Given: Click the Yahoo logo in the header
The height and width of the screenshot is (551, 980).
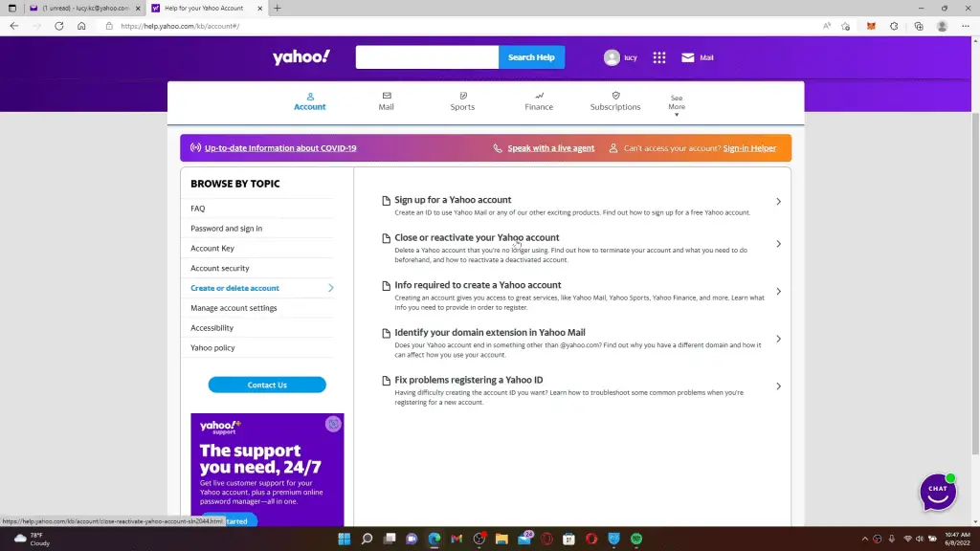Looking at the screenshot, I should 301,56.
